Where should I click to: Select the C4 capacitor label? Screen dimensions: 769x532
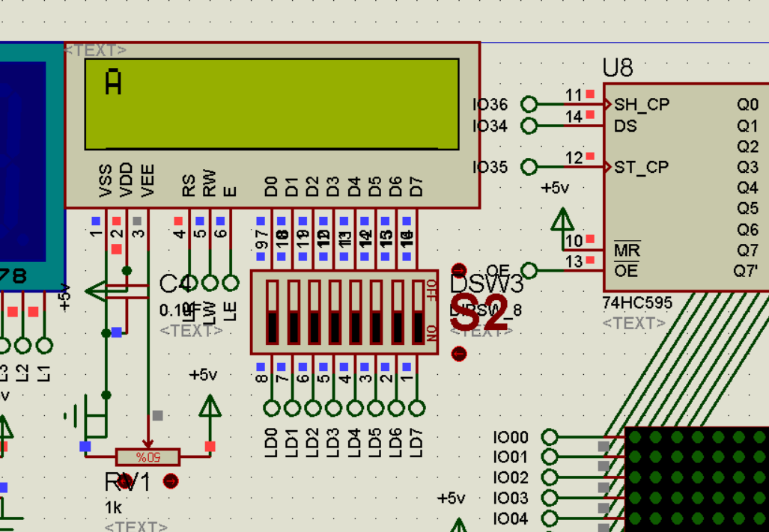[x=175, y=284]
